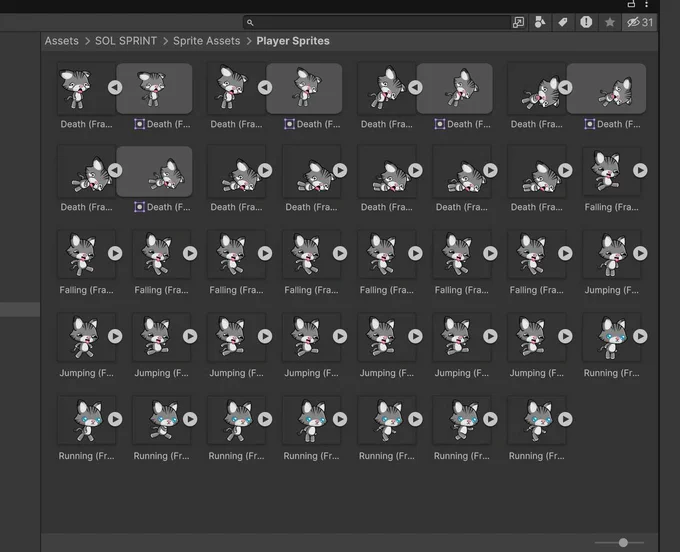
Task: Open the Search by Type filter icon
Action: point(540,22)
